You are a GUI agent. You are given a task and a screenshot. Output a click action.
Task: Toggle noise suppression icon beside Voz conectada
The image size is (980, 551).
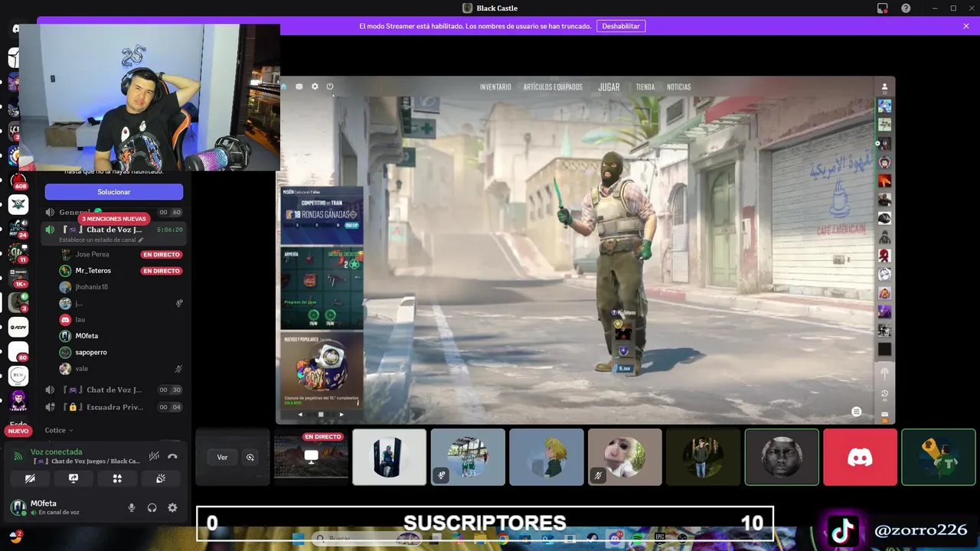(154, 456)
